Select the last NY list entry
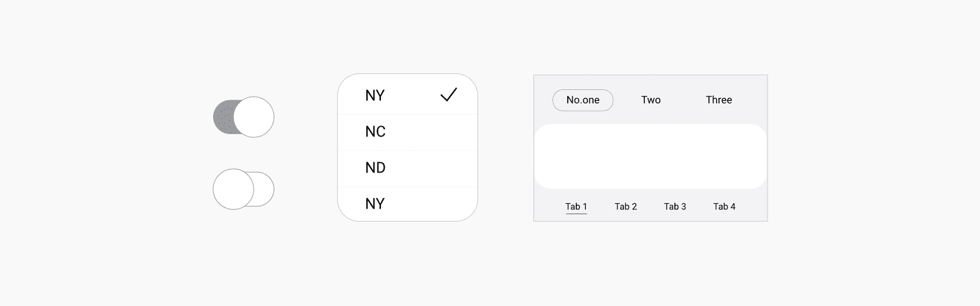 407,203
